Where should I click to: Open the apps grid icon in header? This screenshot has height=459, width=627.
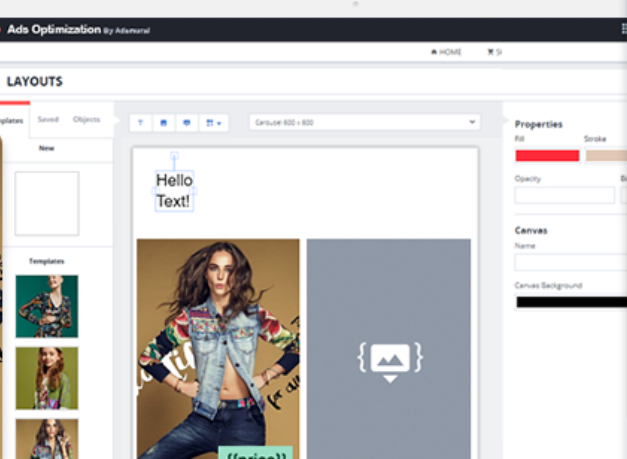[624, 29]
